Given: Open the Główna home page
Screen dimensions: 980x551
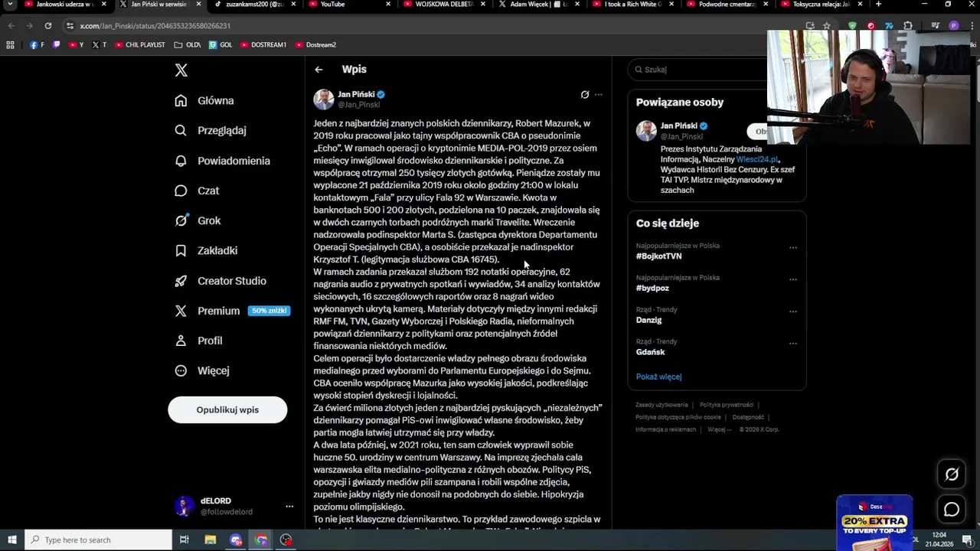Looking at the screenshot, I should 204,100.
